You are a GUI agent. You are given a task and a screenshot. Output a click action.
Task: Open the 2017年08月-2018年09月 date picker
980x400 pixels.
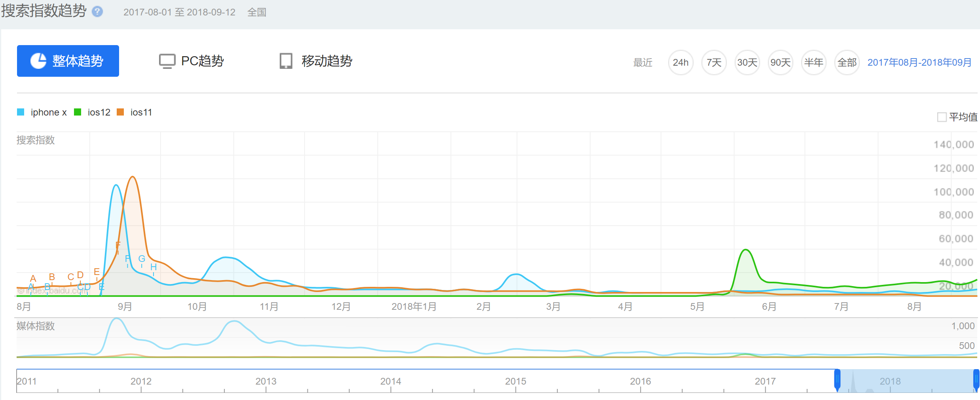(919, 63)
